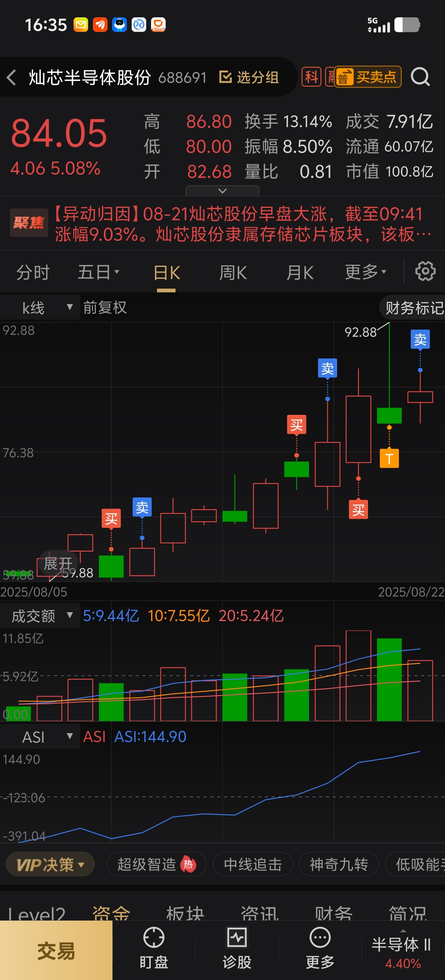The width and height of the screenshot is (445, 980).
Task: Switch to 周K tab
Action: 233,273
